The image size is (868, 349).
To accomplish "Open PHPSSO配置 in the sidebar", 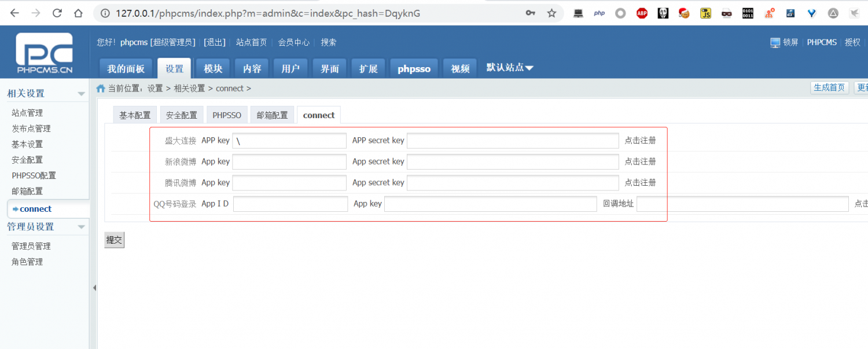I will (34, 175).
